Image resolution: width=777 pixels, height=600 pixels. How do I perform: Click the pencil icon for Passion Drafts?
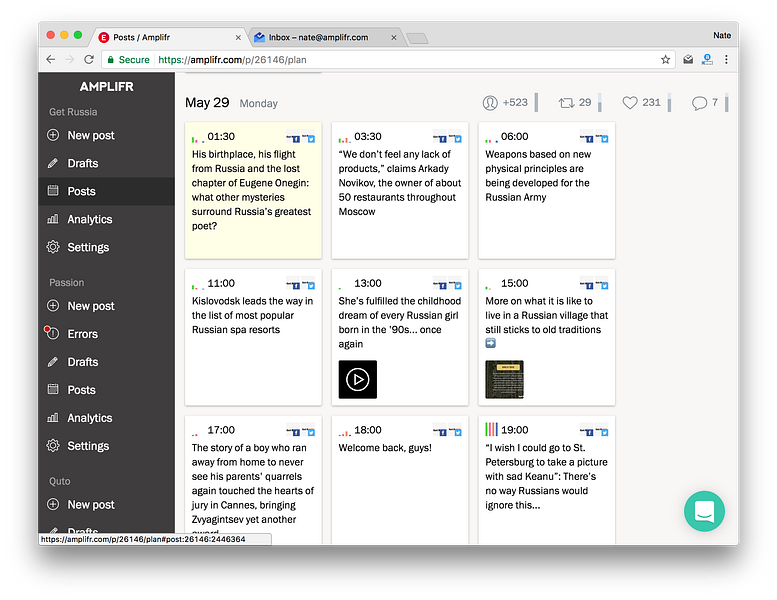tap(53, 362)
